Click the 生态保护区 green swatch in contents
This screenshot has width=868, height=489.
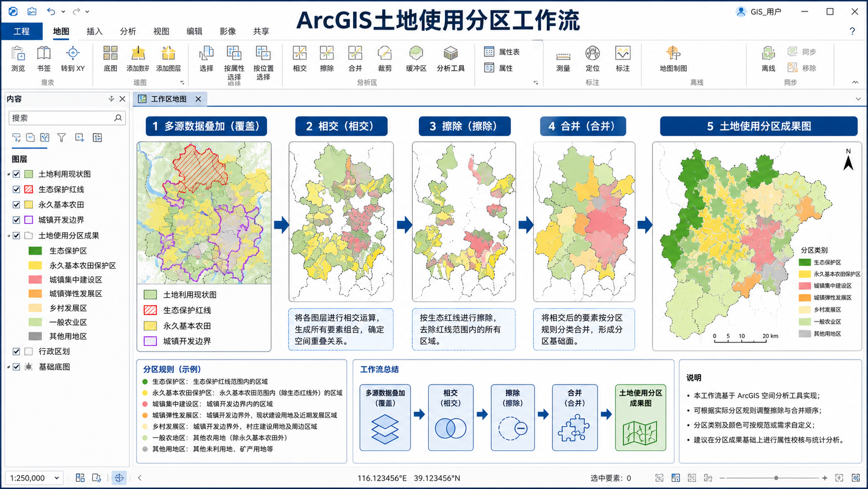point(35,250)
